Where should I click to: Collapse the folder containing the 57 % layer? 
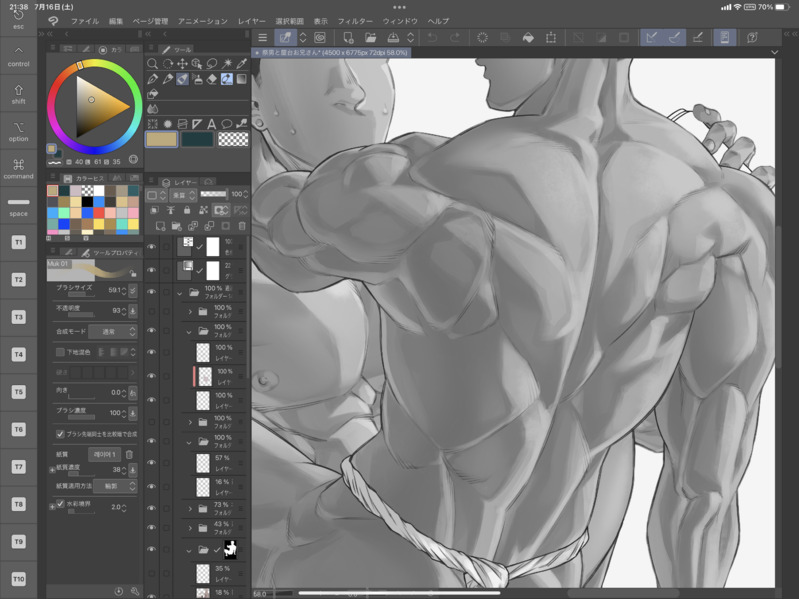click(189, 442)
